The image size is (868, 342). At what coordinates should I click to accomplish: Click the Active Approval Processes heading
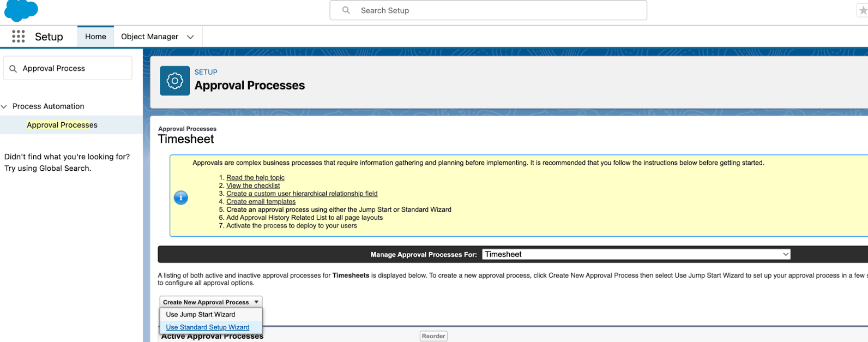click(x=212, y=336)
